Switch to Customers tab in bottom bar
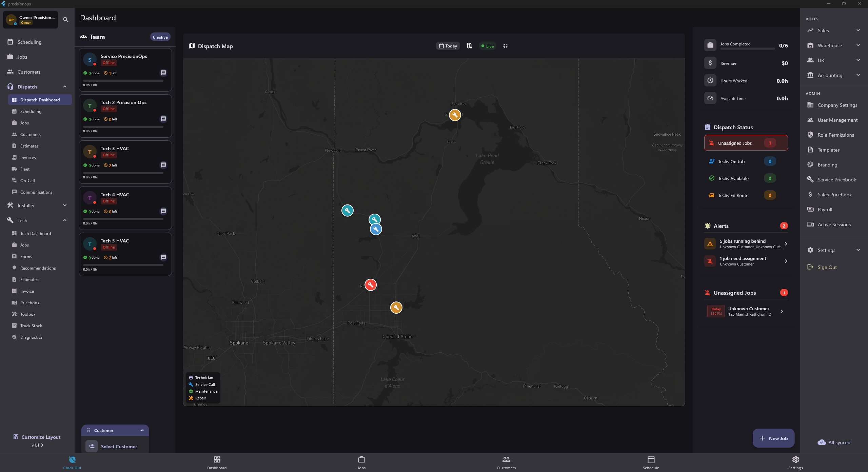 pyautogui.click(x=506, y=463)
